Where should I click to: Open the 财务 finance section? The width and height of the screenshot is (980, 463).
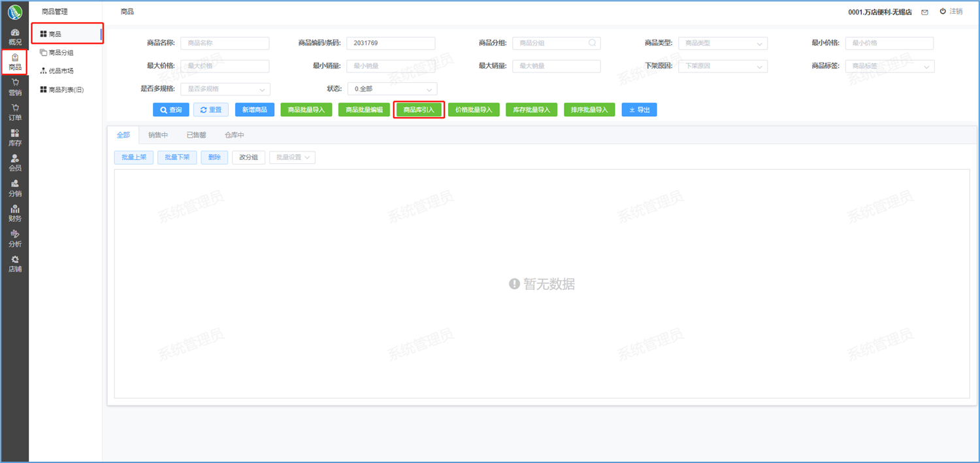14,214
